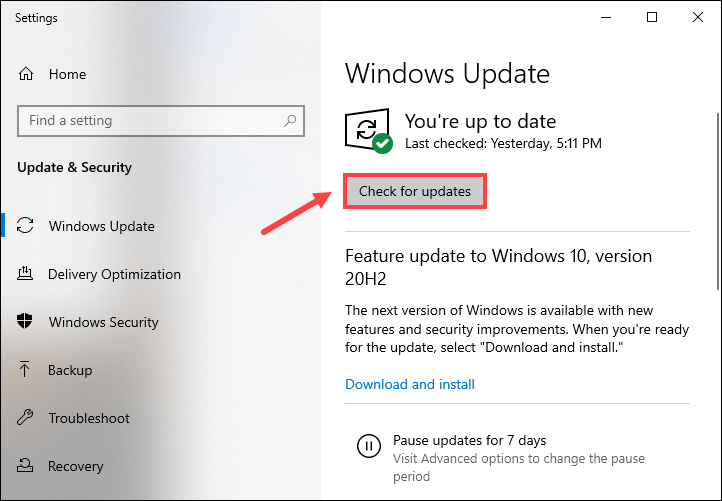Open the Download and install link
722x501 pixels.
(410, 384)
